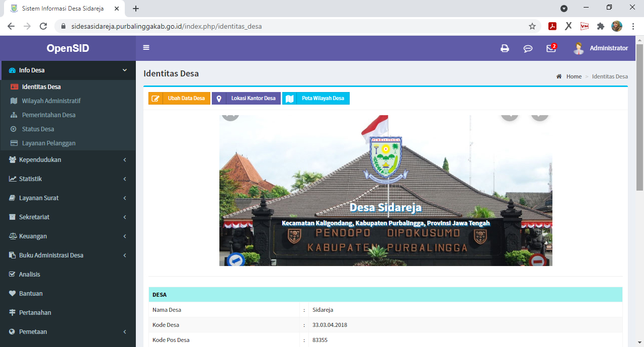Click the Layanan Pelanggan card icon
This screenshot has width=644, height=347.
coord(14,143)
